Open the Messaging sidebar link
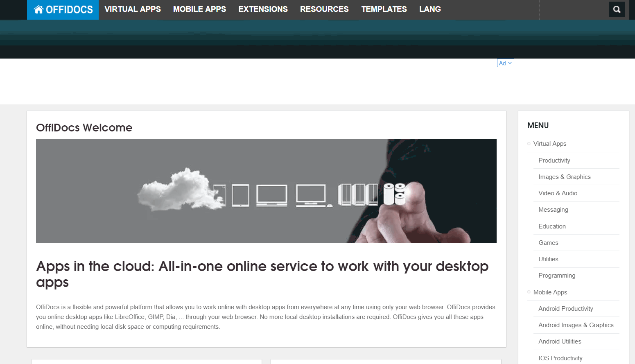This screenshot has width=635, height=364. point(554,210)
